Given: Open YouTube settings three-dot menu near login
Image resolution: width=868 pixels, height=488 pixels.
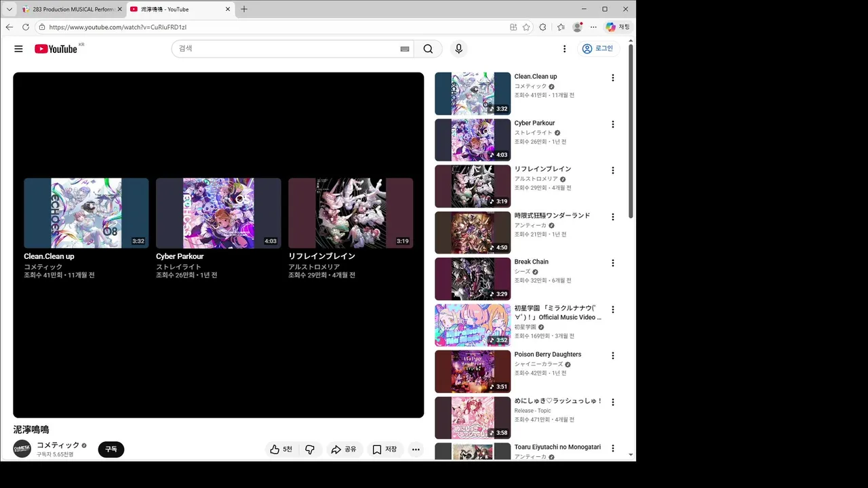Looking at the screenshot, I should [564, 49].
